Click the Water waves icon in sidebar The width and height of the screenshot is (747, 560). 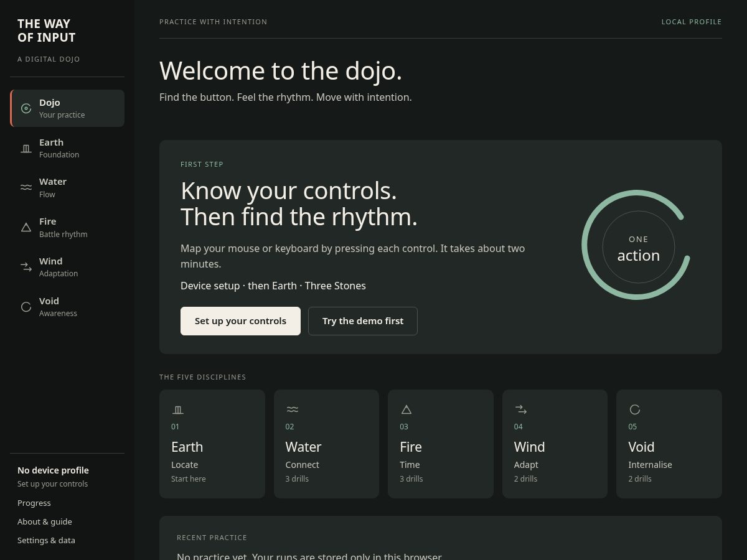coord(26,187)
